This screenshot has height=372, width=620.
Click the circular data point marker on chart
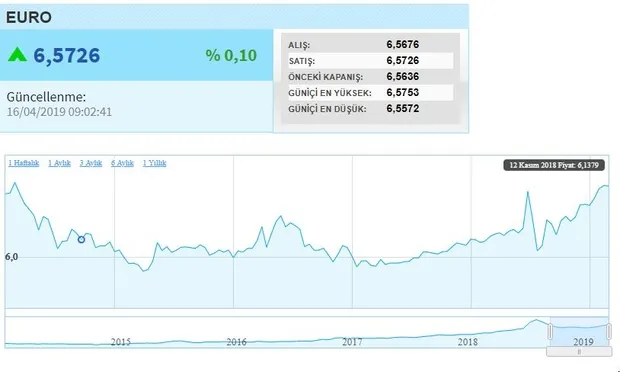(81, 240)
